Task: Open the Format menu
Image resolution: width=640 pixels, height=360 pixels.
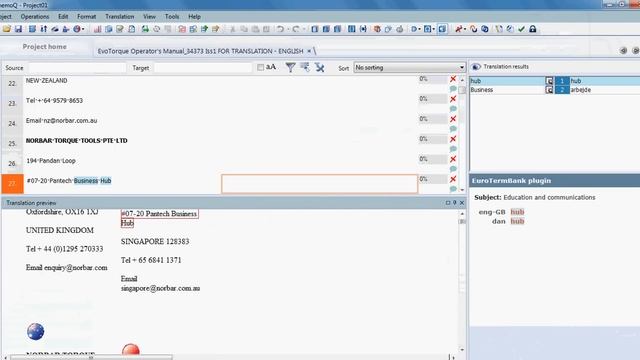Action: tap(87, 17)
